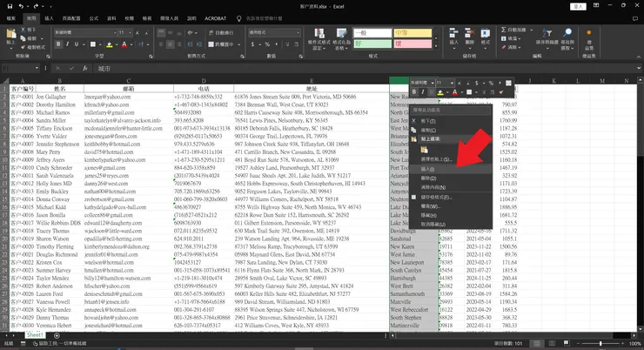Apply the 中等 Neutral cell style
This screenshot has width=644, height=350.
[x=413, y=33]
